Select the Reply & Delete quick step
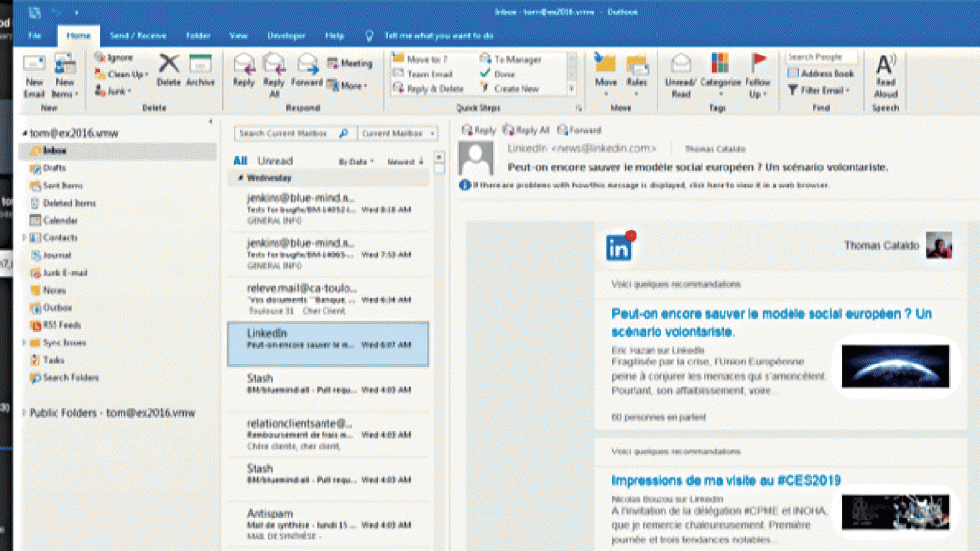This screenshot has height=551, width=980. 429,89
